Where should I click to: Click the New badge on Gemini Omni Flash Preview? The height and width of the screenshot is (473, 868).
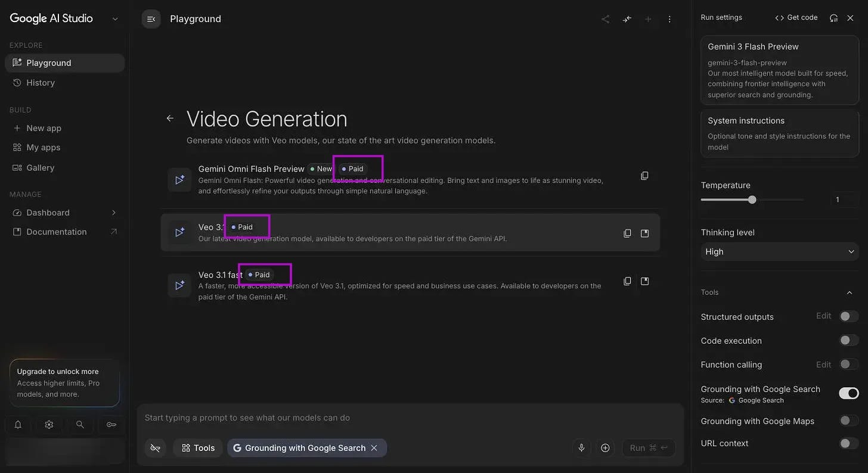point(321,169)
